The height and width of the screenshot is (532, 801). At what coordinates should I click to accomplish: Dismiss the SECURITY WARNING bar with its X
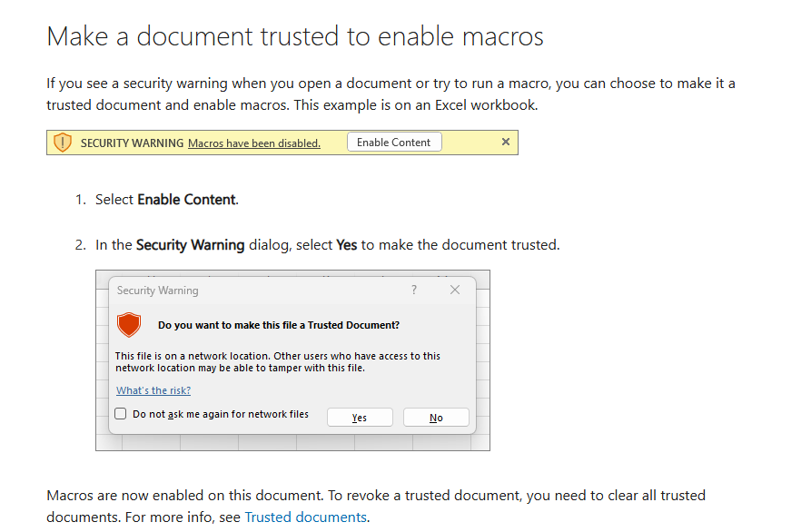(x=505, y=142)
